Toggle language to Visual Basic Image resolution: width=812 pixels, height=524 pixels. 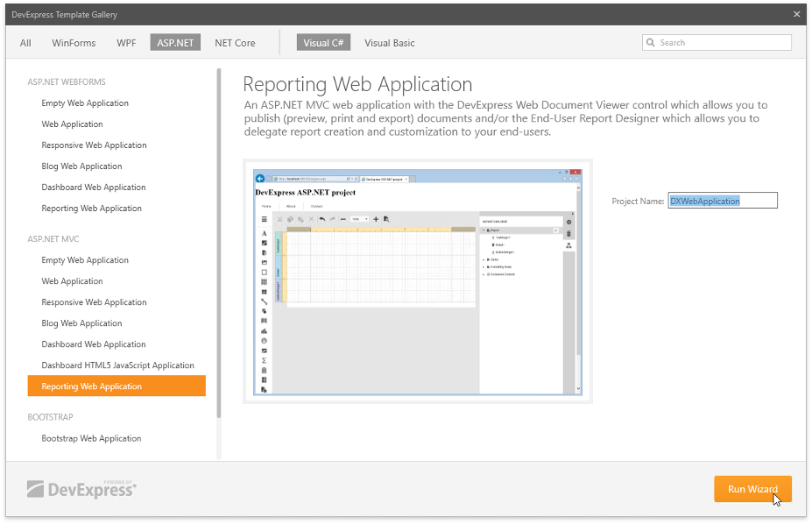390,43
